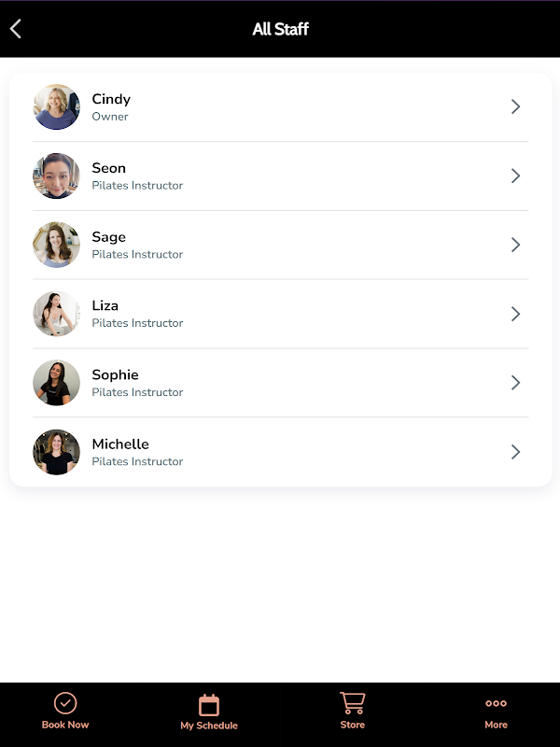Tap the arrow beside Michelle
The height and width of the screenshot is (747, 560).
515,452
